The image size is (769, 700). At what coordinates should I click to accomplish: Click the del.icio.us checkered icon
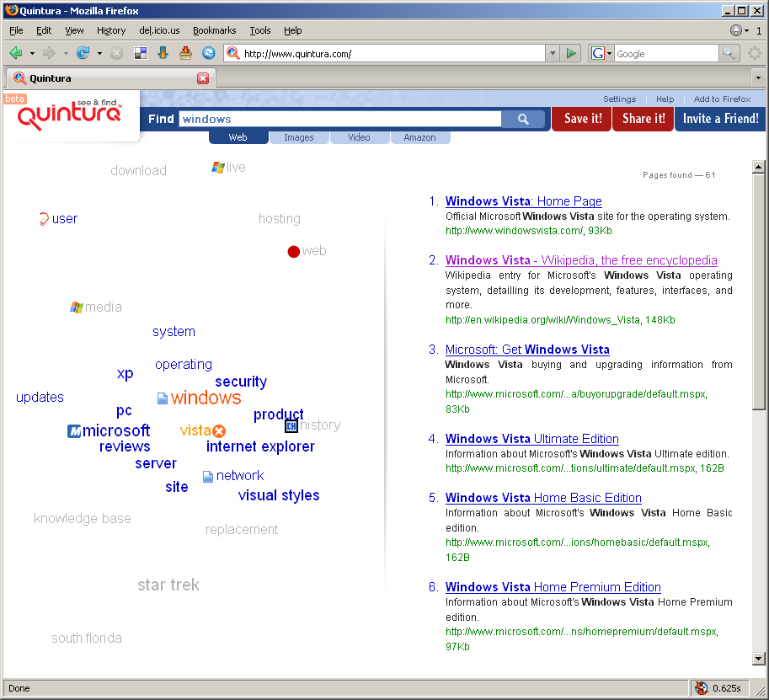tap(141, 53)
